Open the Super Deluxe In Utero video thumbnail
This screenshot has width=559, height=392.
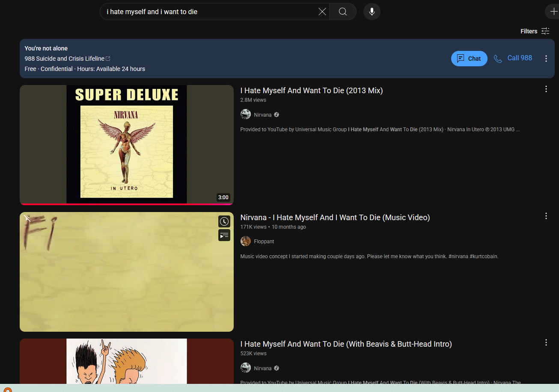click(127, 144)
